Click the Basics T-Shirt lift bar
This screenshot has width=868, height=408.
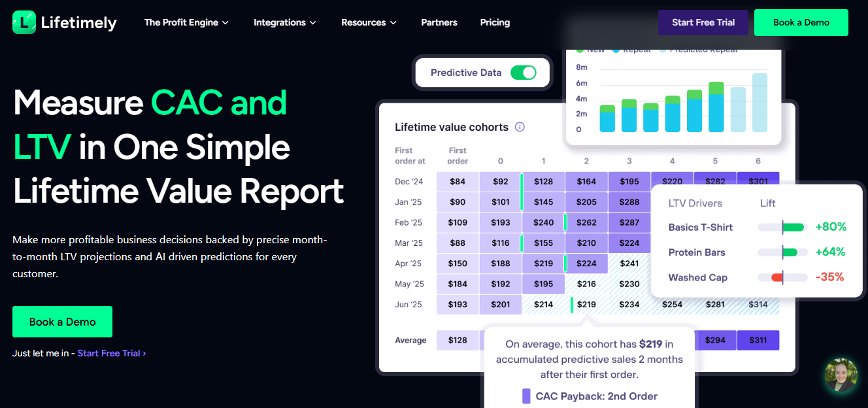coord(783,228)
